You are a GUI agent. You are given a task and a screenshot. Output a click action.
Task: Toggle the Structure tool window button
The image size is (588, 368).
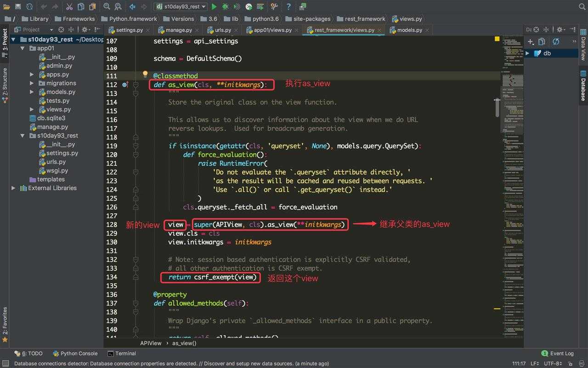[5, 85]
